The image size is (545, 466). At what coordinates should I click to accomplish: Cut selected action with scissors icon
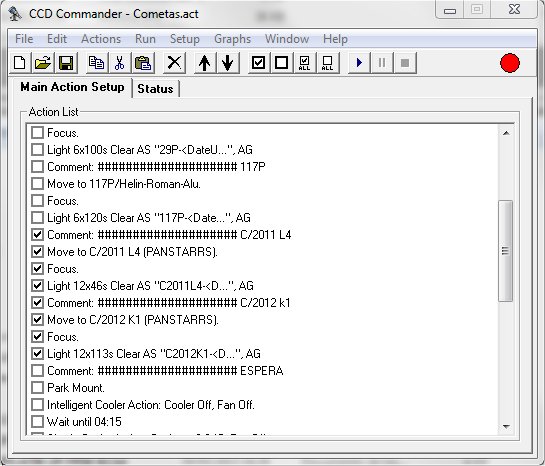(119, 63)
